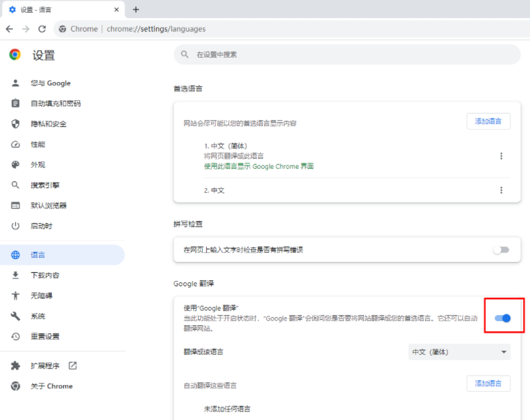This screenshot has height=420, width=530.
Task: Click the 在设置中搜索 search field
Action: point(347,54)
